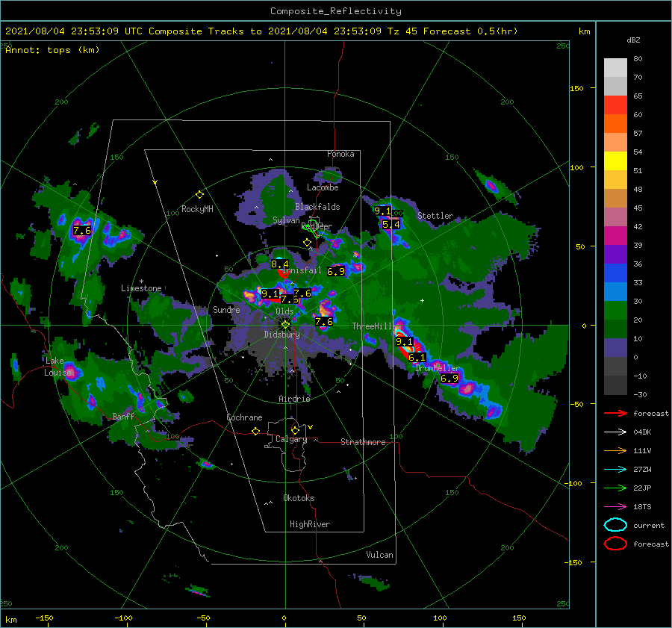Select the cyan 27ZW track arrow

[x=615, y=470]
